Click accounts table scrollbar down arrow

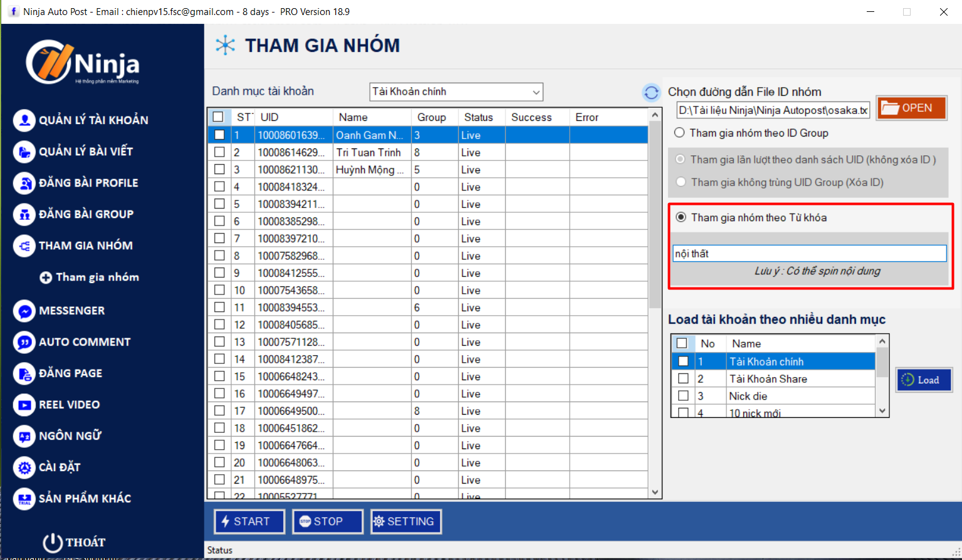coord(656,492)
